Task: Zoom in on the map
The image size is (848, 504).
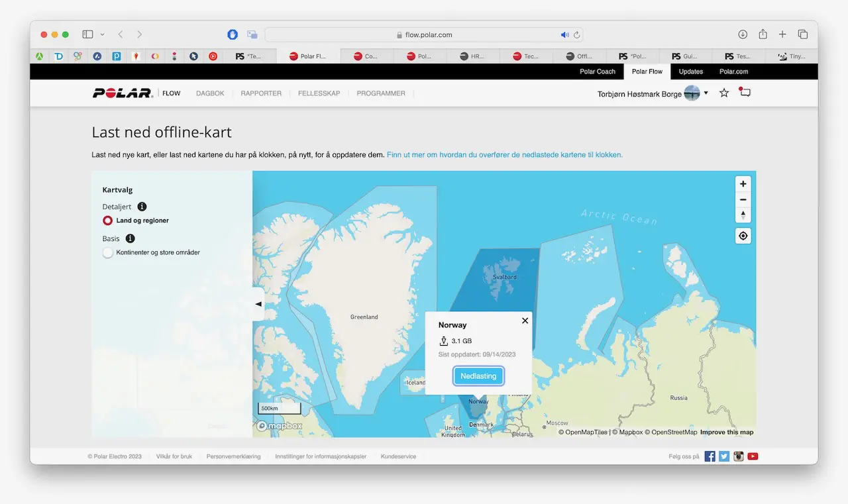Action: [743, 184]
